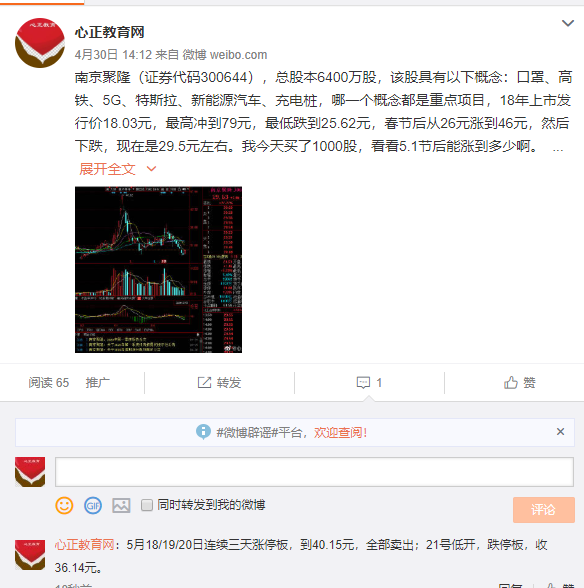
Task: Click the blue info icon in notice
Action: pos(203,432)
